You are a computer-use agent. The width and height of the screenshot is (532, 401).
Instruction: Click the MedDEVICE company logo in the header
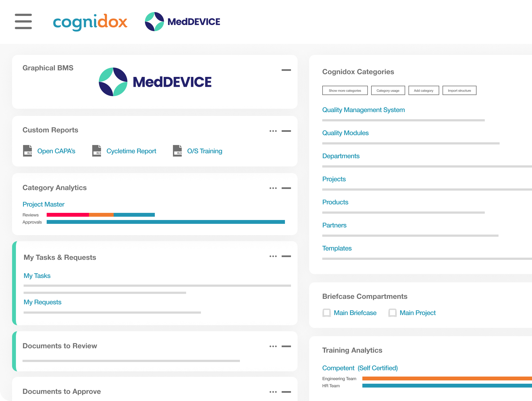point(183,21)
